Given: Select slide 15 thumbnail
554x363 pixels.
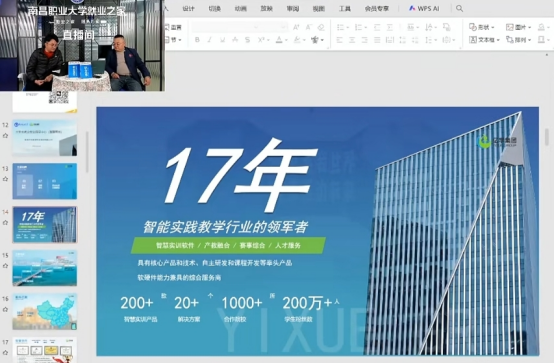Looking at the screenshot, I should click(x=45, y=268).
